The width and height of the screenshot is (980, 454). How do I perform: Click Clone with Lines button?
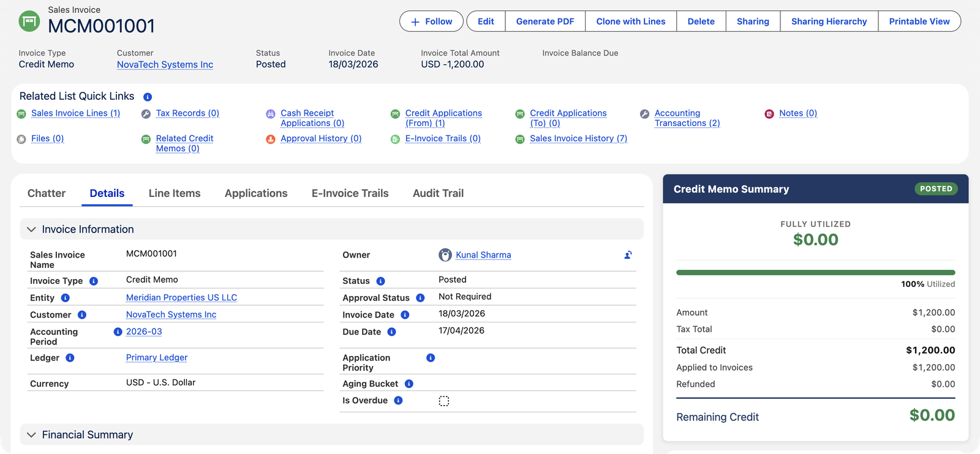[631, 21]
